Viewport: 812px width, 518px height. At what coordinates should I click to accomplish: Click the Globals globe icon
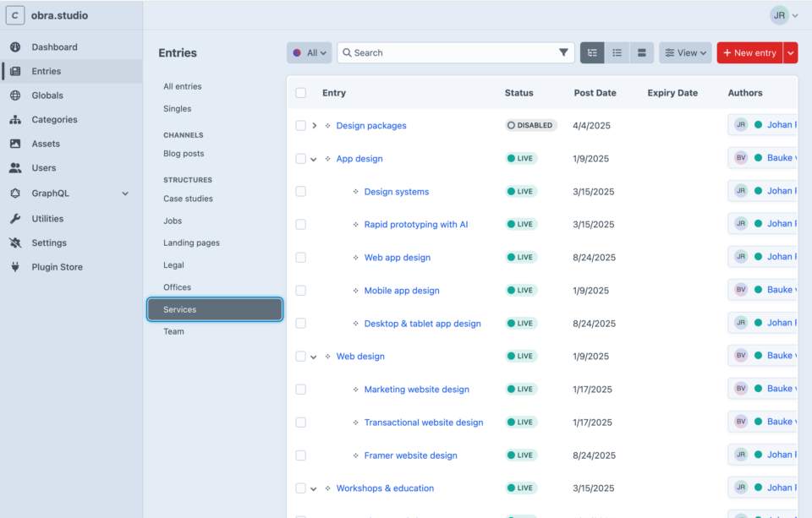click(15, 95)
